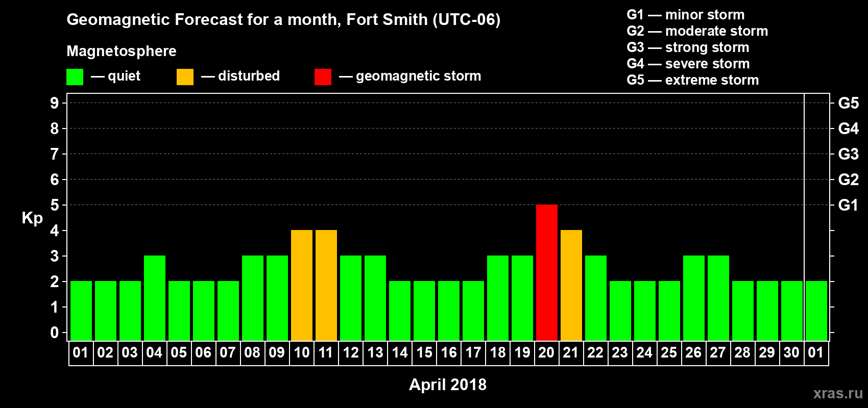The width and height of the screenshot is (868, 408).
Task: Click date label 29 on the axis
Action: click(767, 352)
